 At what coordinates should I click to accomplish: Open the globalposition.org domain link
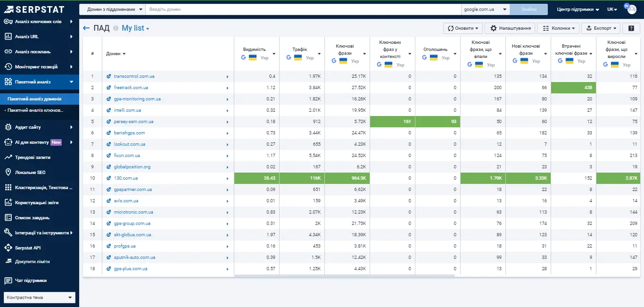coord(132,167)
